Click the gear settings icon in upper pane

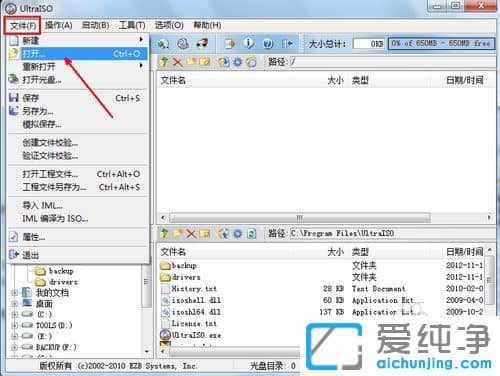tap(237, 62)
